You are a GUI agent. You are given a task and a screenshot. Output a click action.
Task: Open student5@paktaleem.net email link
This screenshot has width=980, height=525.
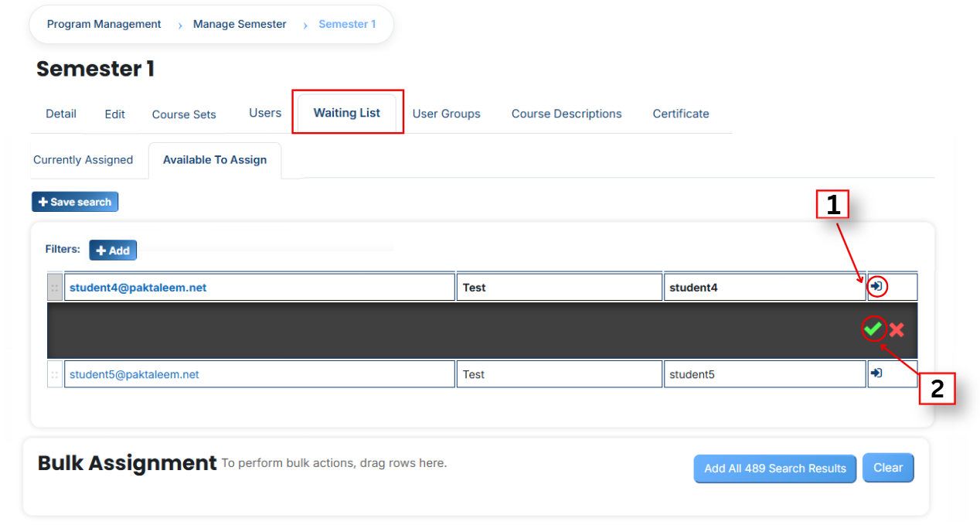[134, 374]
